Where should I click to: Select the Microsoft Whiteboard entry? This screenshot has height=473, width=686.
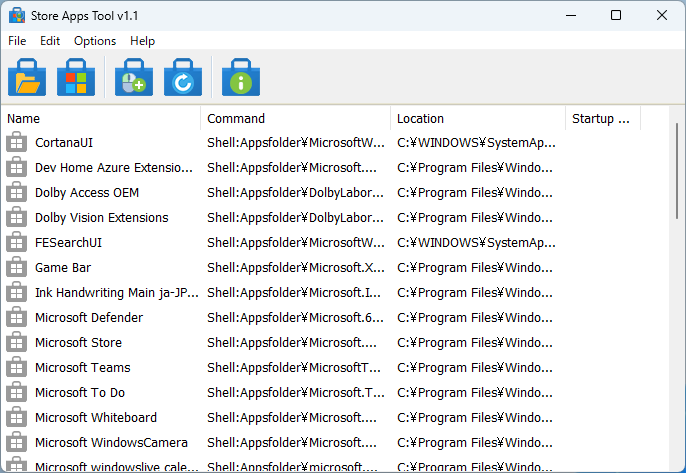point(96,417)
